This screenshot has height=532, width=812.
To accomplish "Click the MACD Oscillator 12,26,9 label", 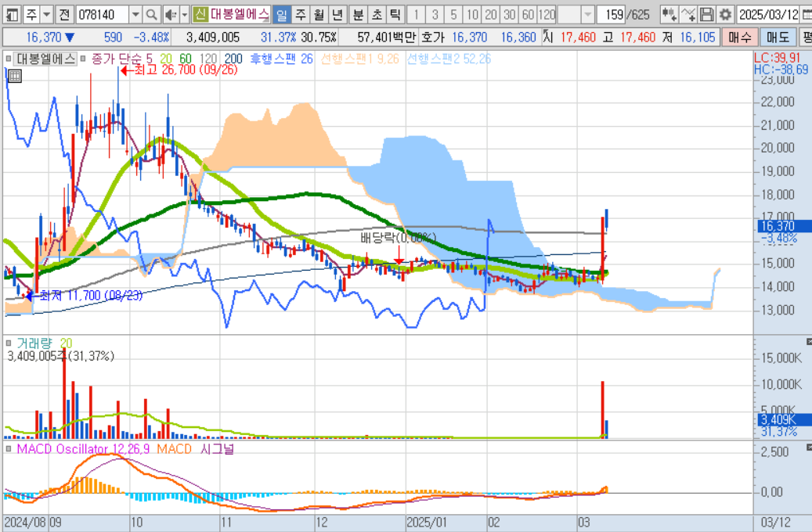I will pos(83,449).
